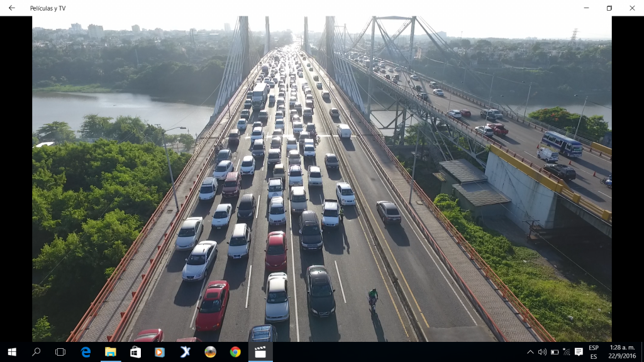Switch the ESP ES input language

point(594,352)
